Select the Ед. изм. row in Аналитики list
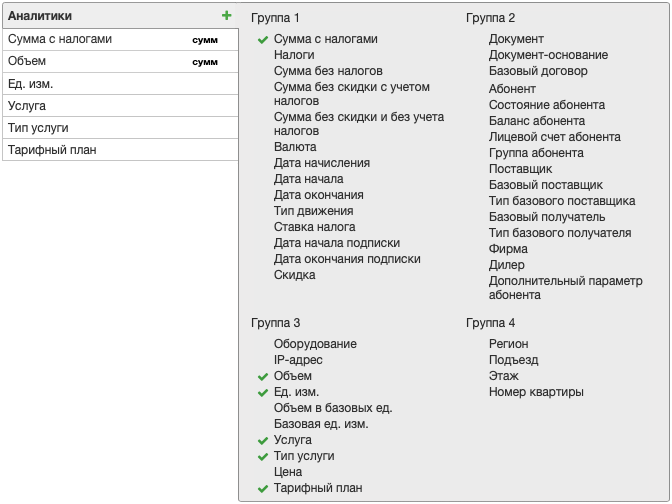This screenshot has height=504, width=672. [120, 84]
